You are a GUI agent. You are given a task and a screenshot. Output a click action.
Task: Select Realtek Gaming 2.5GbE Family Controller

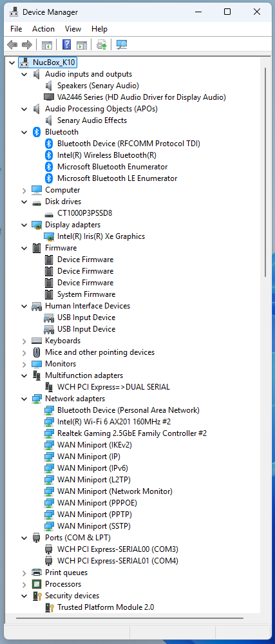click(132, 433)
